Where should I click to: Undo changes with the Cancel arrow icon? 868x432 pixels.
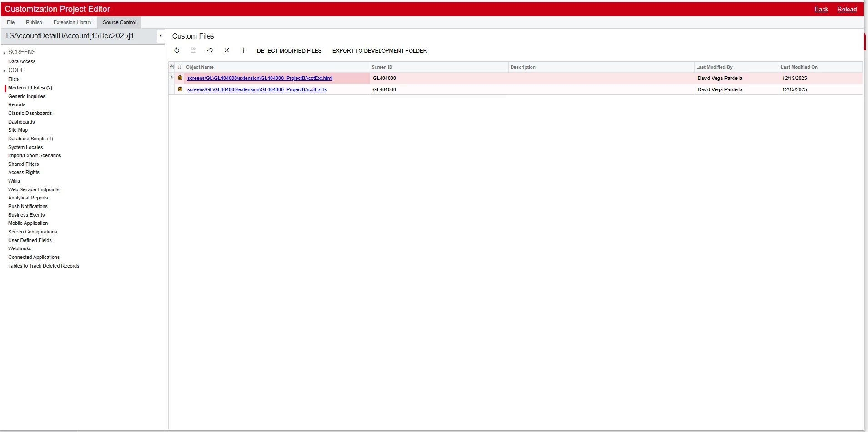[x=210, y=50]
